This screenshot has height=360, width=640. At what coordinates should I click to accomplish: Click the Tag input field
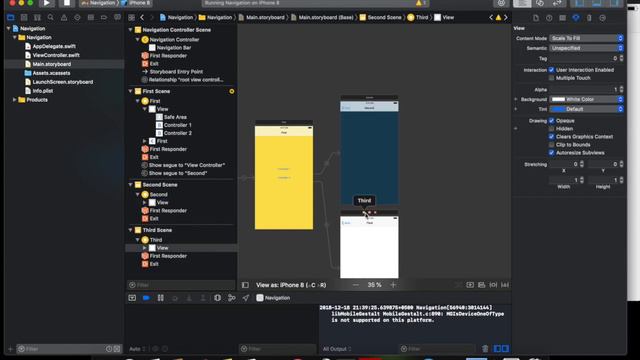584,58
